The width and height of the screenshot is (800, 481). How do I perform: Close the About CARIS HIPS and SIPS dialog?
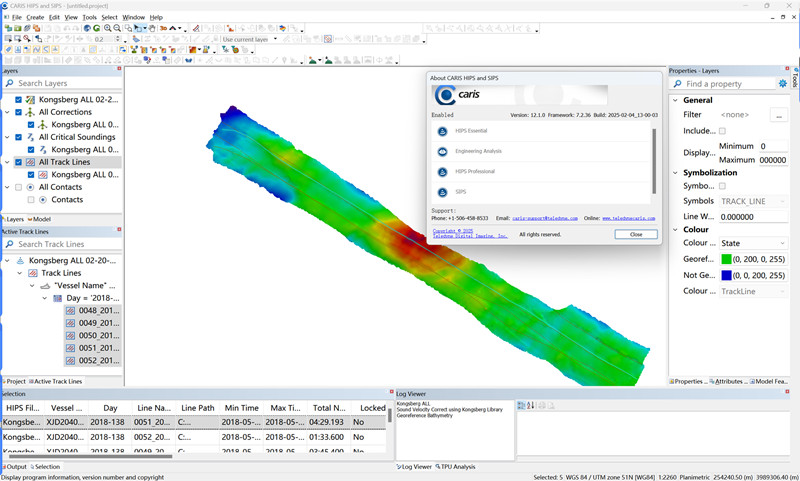click(636, 235)
